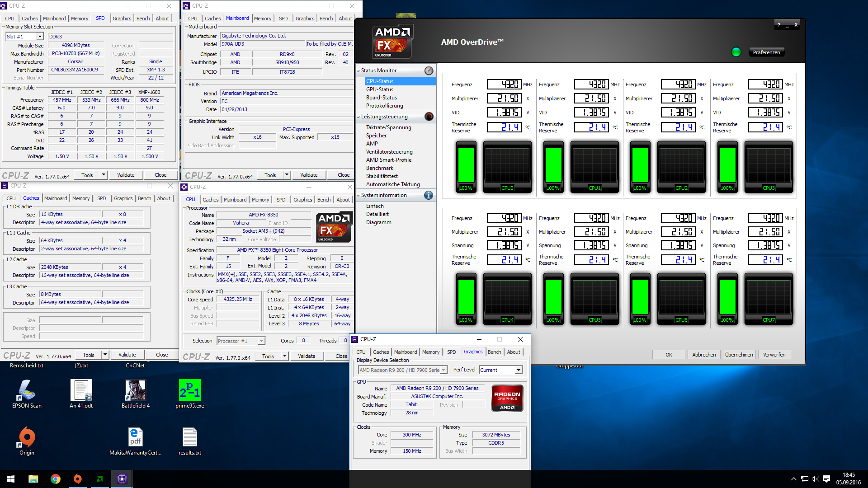The height and width of the screenshot is (488, 868).
Task: Open the results.txt file on the desktop
Action: tap(189, 437)
